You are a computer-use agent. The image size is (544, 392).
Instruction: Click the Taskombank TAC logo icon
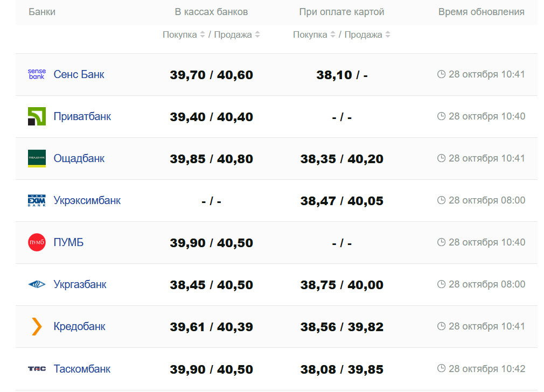click(37, 369)
